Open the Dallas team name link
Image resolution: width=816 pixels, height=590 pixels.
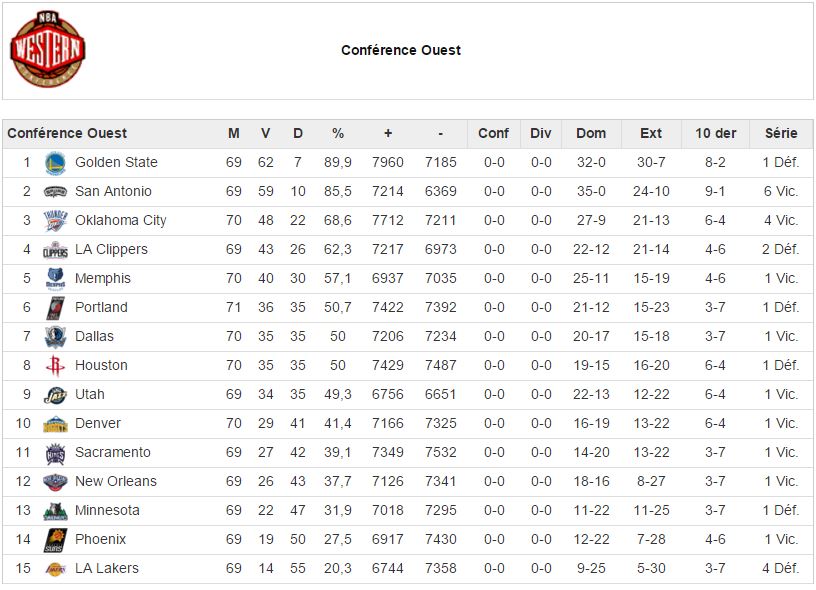[x=94, y=337]
